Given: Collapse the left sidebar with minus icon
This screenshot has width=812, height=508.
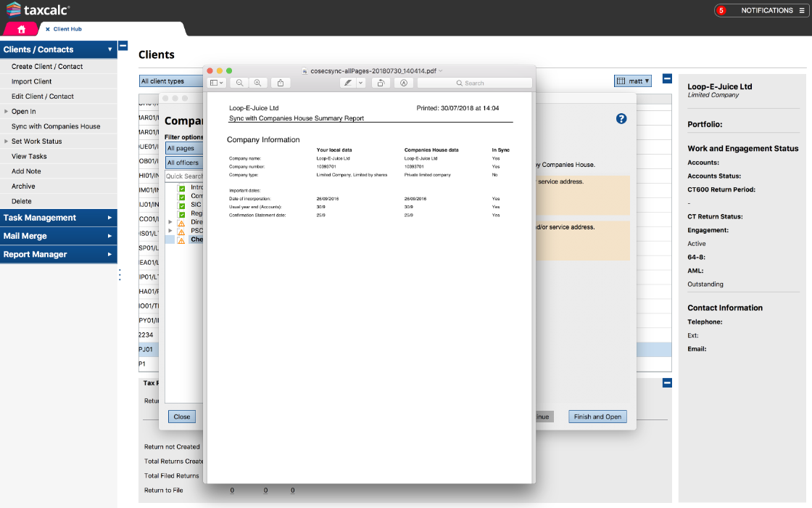Looking at the screenshot, I should pyautogui.click(x=123, y=46).
